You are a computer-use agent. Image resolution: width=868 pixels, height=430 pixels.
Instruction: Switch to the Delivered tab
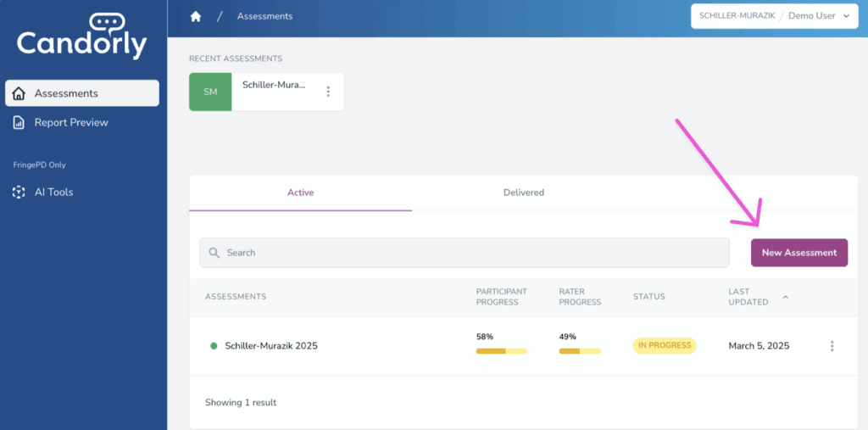point(523,193)
